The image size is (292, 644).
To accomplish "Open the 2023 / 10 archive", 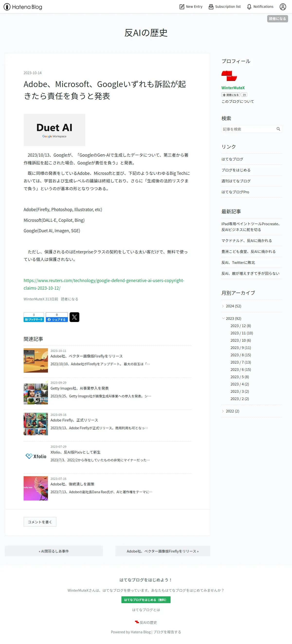I will (x=240, y=340).
